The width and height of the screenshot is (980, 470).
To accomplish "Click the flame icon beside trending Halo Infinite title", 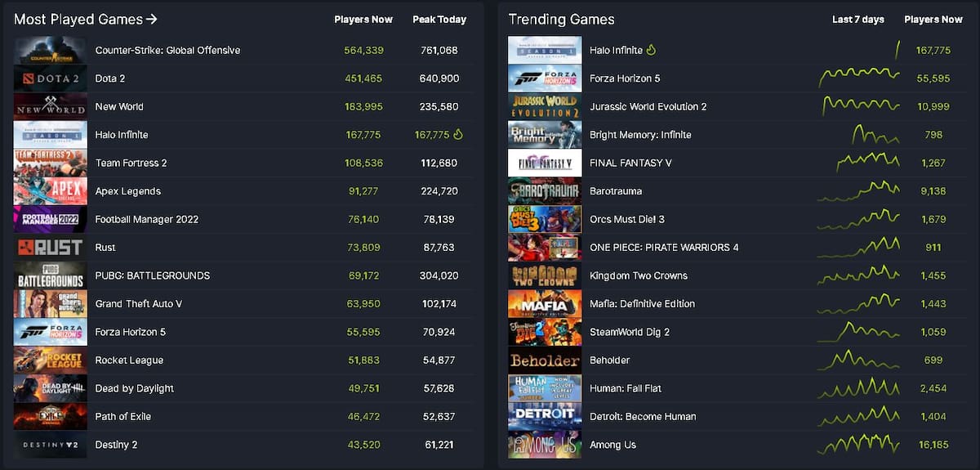I will pyautogui.click(x=651, y=50).
